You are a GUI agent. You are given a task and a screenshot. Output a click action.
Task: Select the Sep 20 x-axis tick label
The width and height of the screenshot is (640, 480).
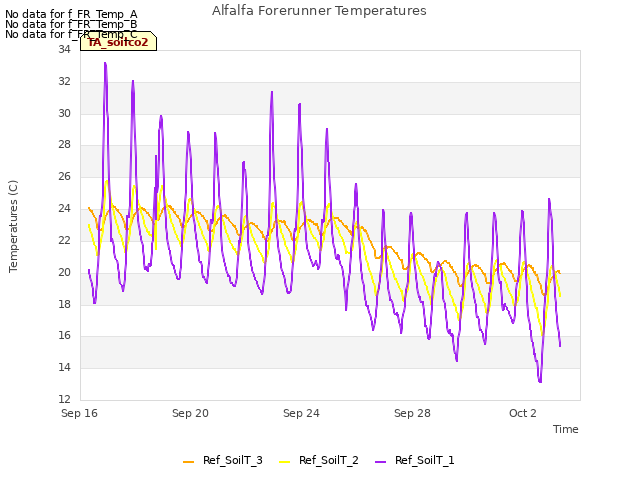(190, 413)
